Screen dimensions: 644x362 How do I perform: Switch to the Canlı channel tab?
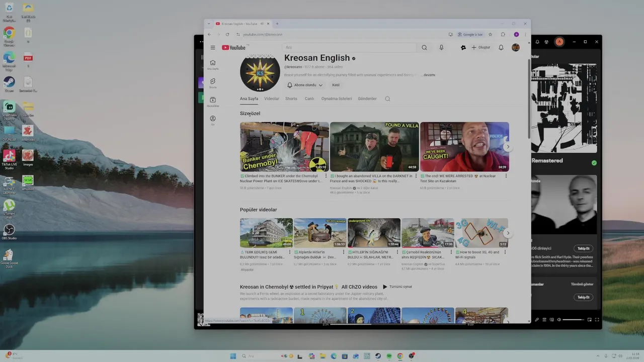309,99
